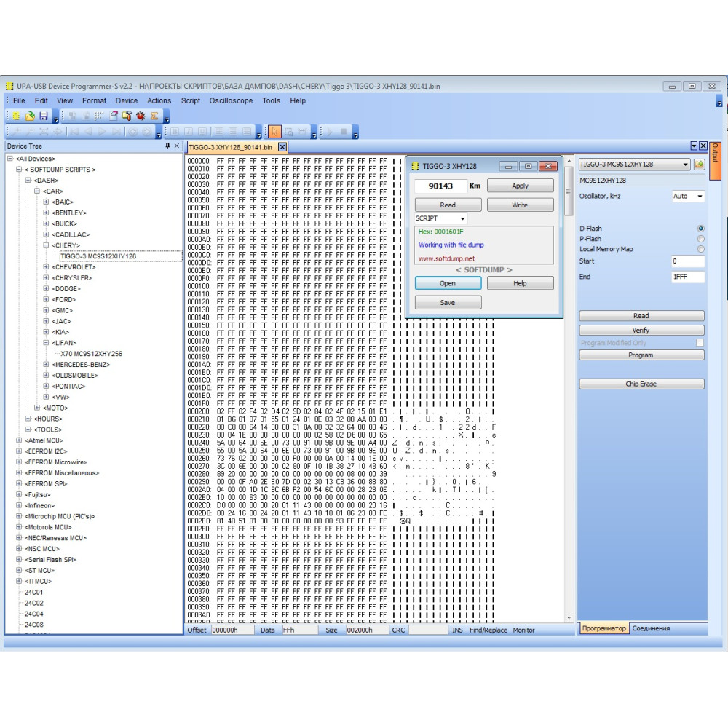This screenshot has width=728, height=728.
Task: Select the P-Flash radio button
Action: [x=700, y=239]
